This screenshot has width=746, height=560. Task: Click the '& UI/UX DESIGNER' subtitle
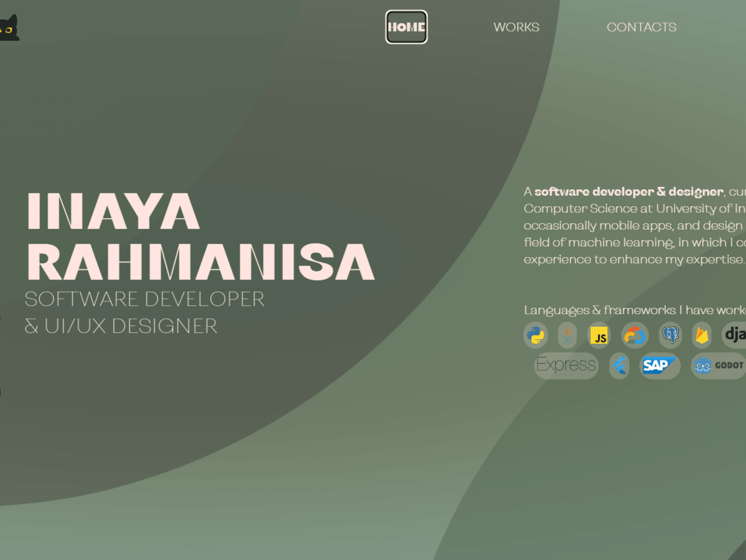pos(121,326)
